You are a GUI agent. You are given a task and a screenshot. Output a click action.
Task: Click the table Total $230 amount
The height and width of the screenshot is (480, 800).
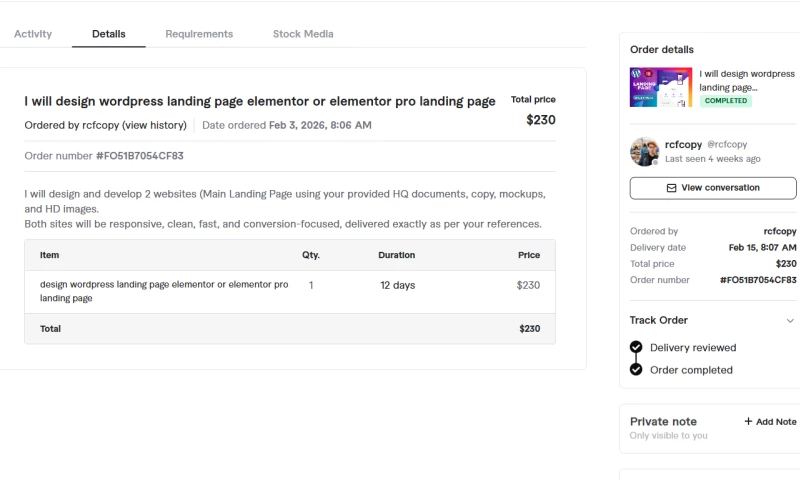pos(530,329)
